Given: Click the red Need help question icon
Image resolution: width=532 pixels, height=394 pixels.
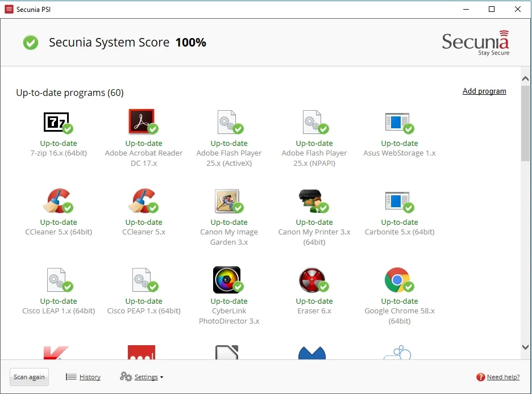Looking at the screenshot, I should tap(480, 377).
